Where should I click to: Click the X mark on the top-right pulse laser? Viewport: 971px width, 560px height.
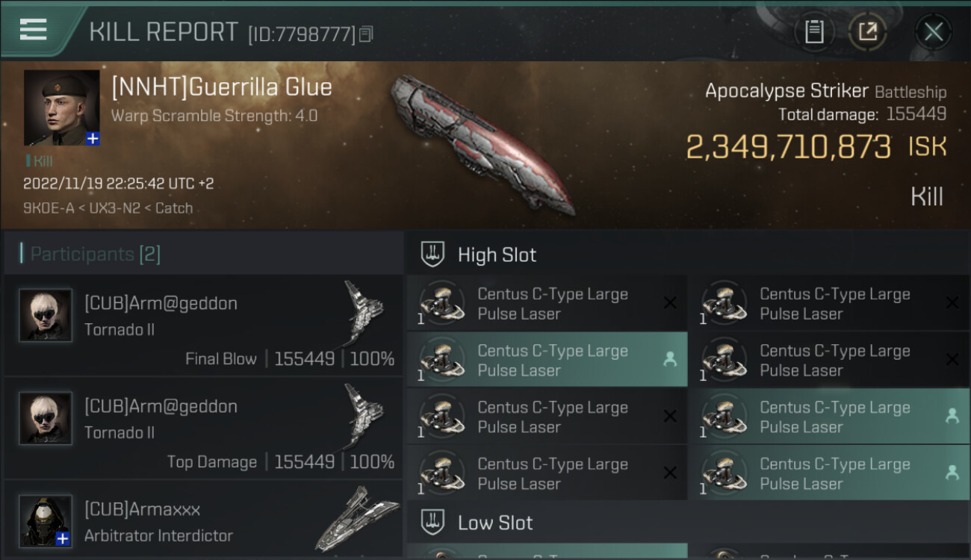952,303
